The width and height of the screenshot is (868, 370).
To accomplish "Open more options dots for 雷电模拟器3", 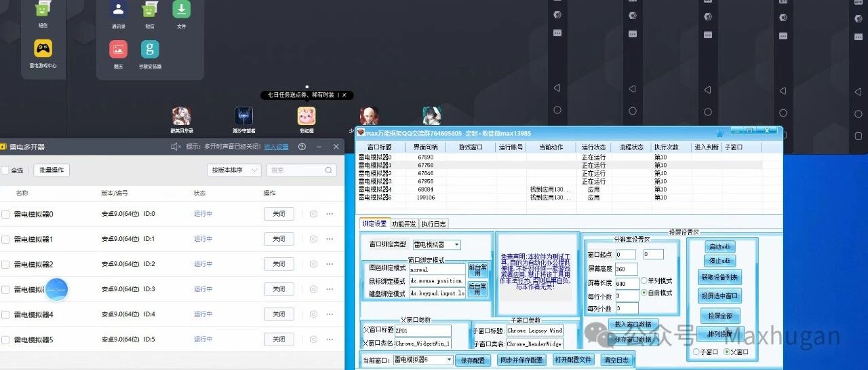I will (x=330, y=289).
